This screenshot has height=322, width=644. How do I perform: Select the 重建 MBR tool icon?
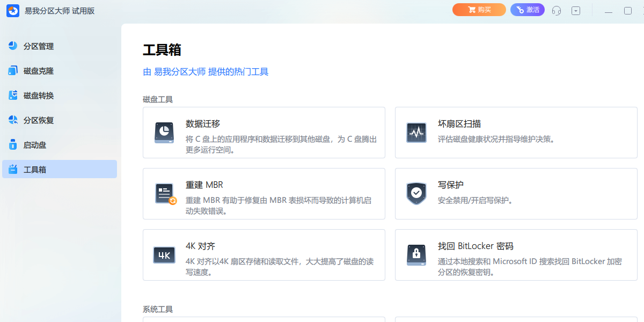coord(165,194)
